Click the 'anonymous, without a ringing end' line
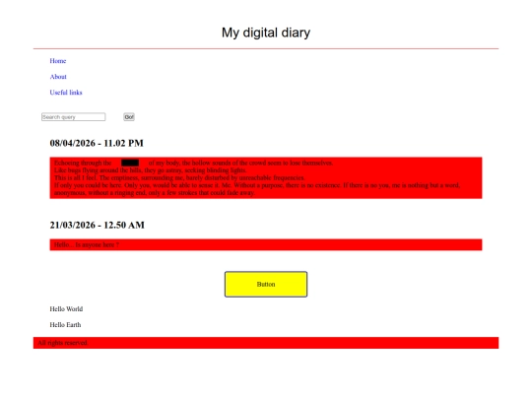 pyautogui.click(x=155, y=193)
